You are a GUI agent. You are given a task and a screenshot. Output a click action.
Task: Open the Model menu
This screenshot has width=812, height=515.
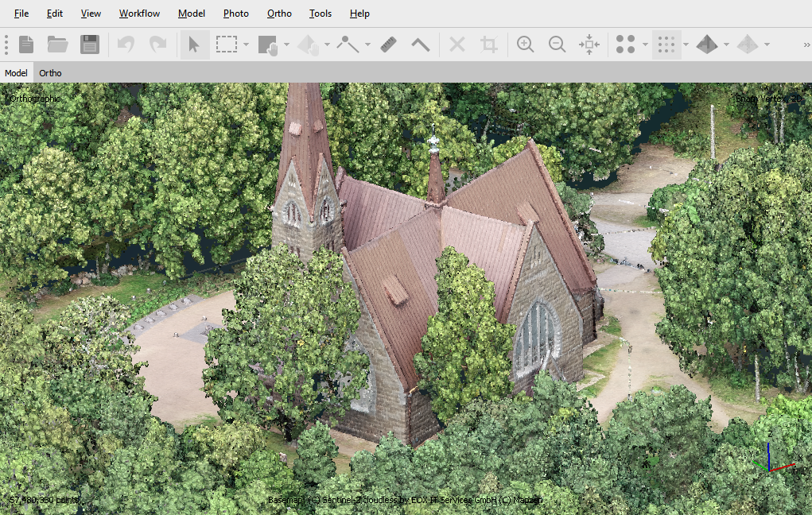(x=192, y=14)
